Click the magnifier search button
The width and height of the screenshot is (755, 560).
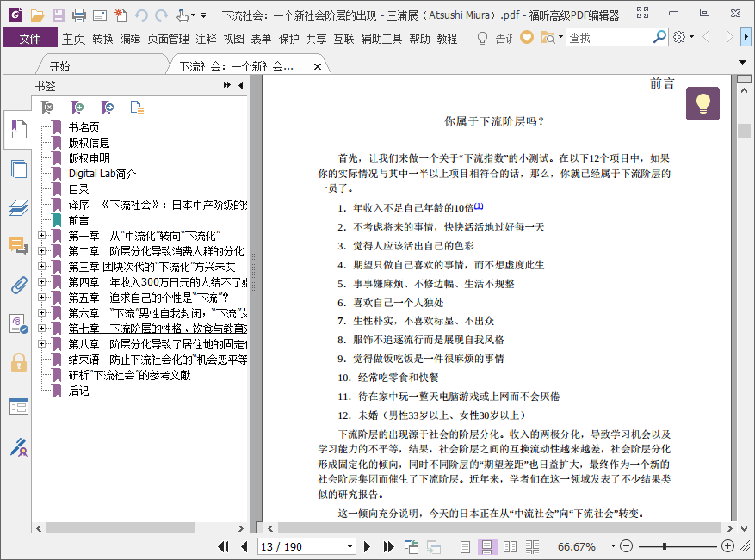click(x=659, y=37)
